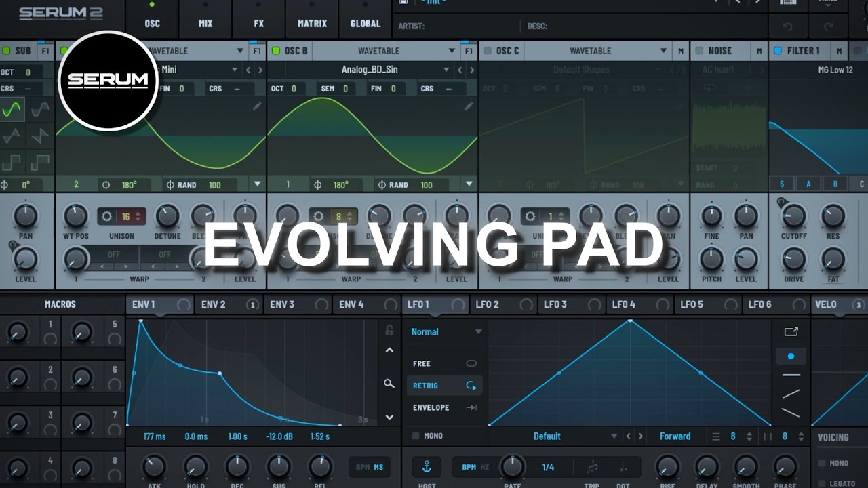
Task: Select the square wave shape for SUB
Action: click(12, 163)
